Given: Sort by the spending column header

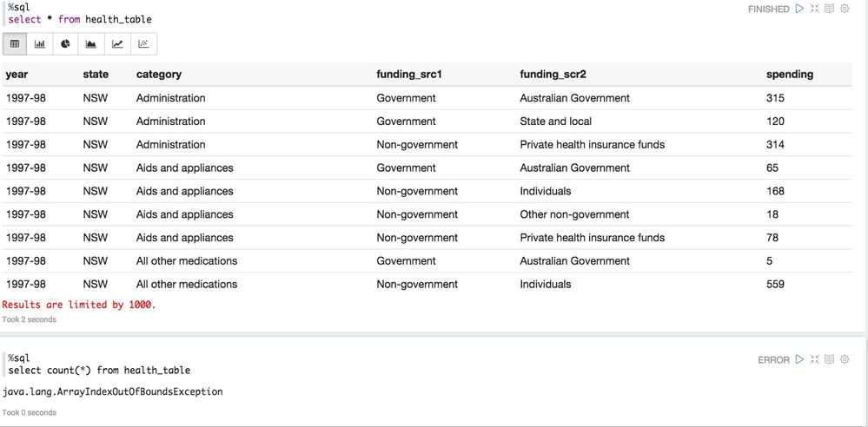Looking at the screenshot, I should click(789, 75).
